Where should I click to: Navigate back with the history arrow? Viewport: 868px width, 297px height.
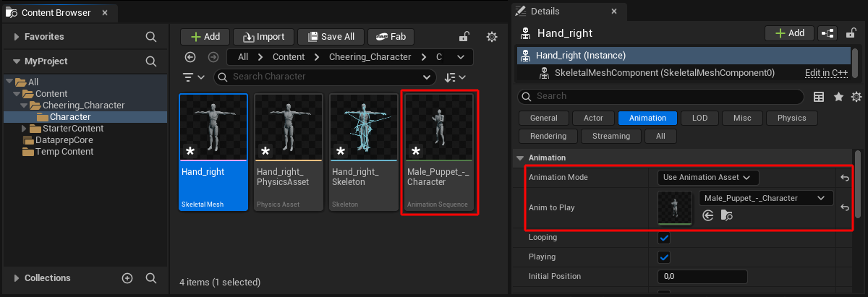click(190, 57)
